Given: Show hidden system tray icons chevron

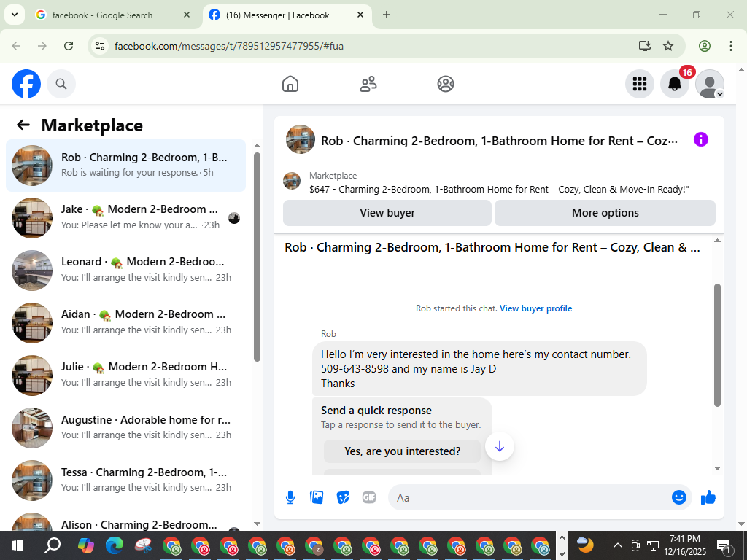Looking at the screenshot, I should (x=617, y=545).
